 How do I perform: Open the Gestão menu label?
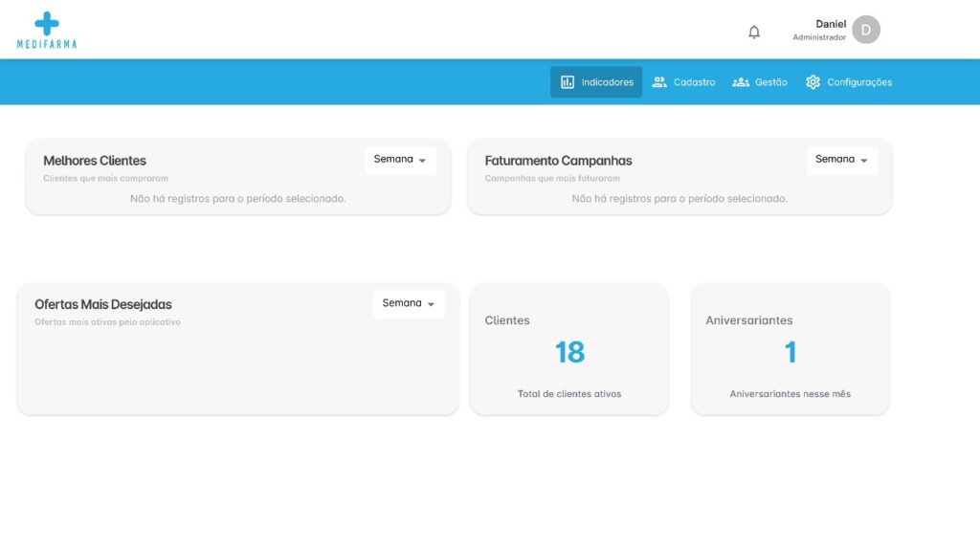click(x=770, y=82)
